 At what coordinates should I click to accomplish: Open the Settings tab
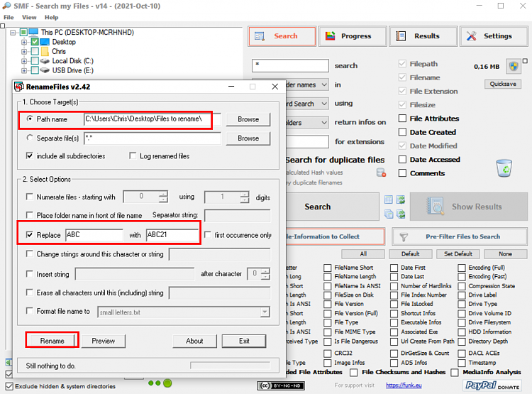pos(494,36)
